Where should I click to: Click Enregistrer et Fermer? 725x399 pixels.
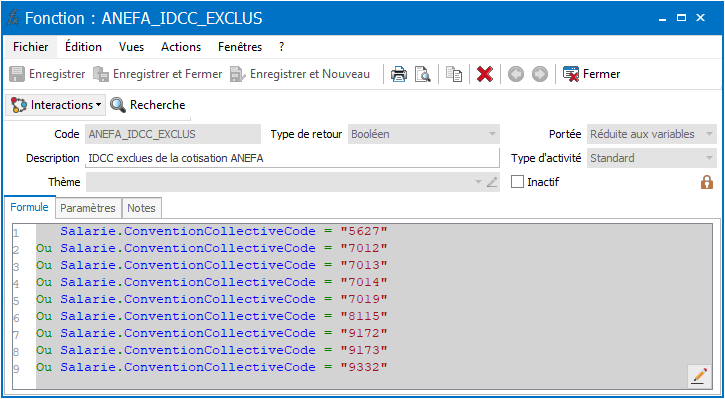click(x=157, y=74)
